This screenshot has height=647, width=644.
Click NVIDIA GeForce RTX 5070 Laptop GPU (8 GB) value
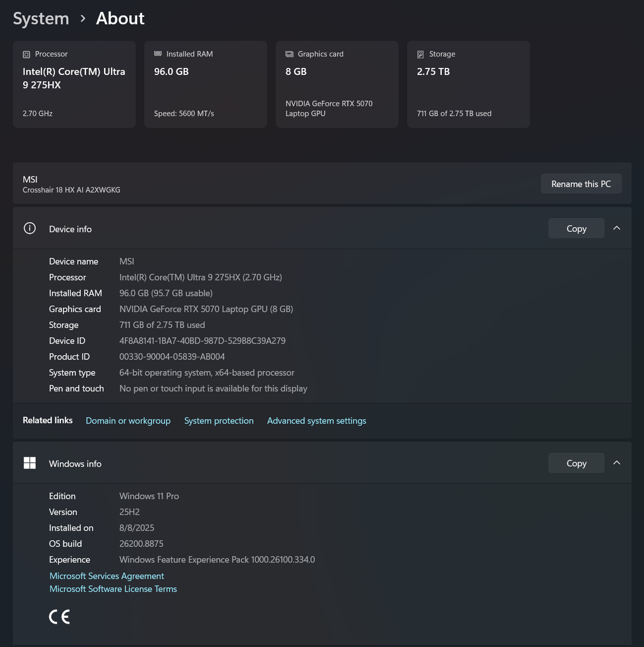click(x=206, y=309)
